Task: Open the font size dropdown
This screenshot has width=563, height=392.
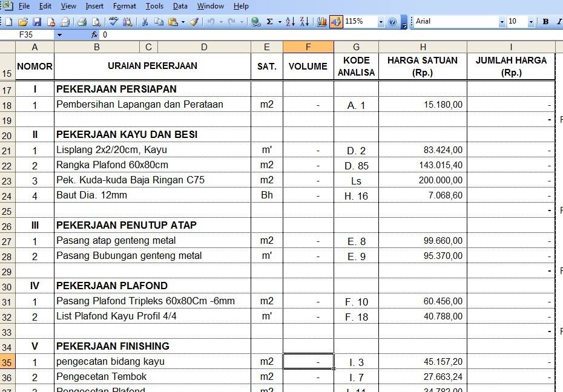Action: coord(531,22)
